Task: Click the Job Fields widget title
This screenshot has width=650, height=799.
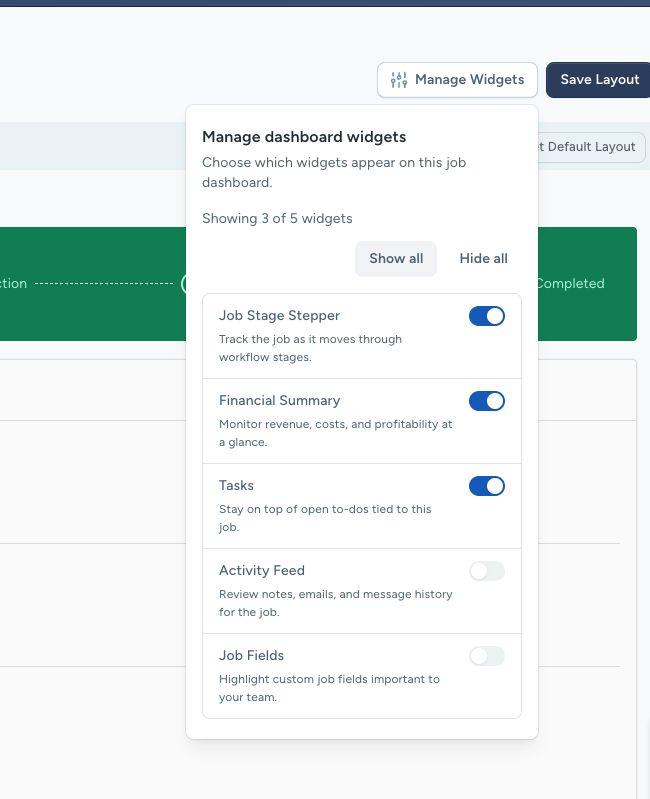Action: (x=251, y=656)
